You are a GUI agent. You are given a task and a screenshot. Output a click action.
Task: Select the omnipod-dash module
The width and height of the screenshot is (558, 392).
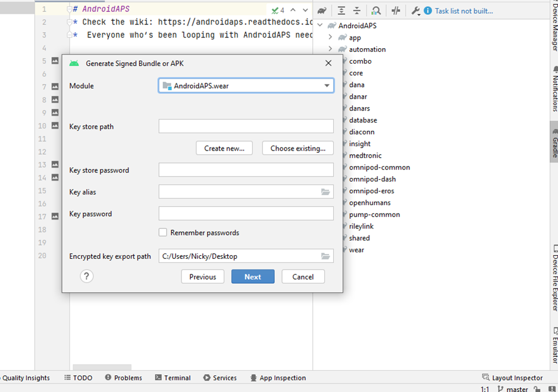(372, 179)
